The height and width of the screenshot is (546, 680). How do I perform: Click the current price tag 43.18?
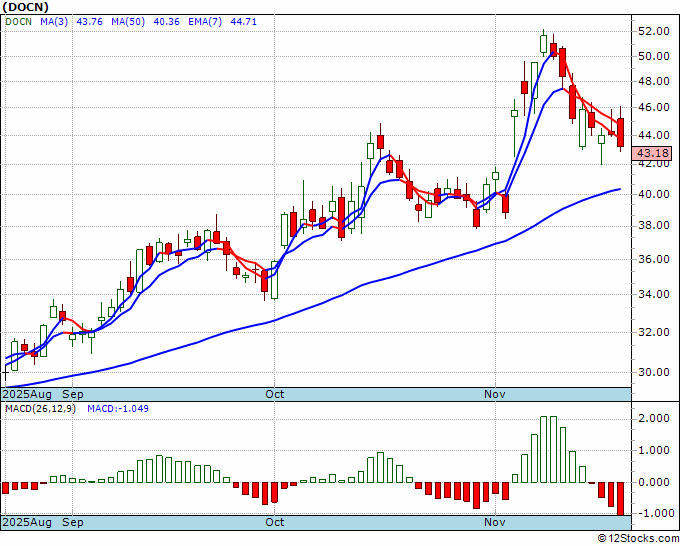point(652,154)
